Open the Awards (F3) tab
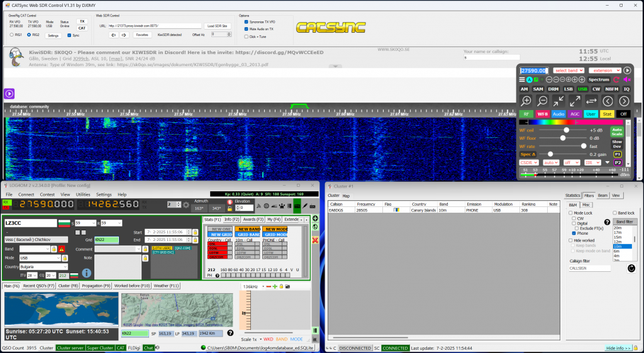The image size is (644, 353). [x=253, y=220]
